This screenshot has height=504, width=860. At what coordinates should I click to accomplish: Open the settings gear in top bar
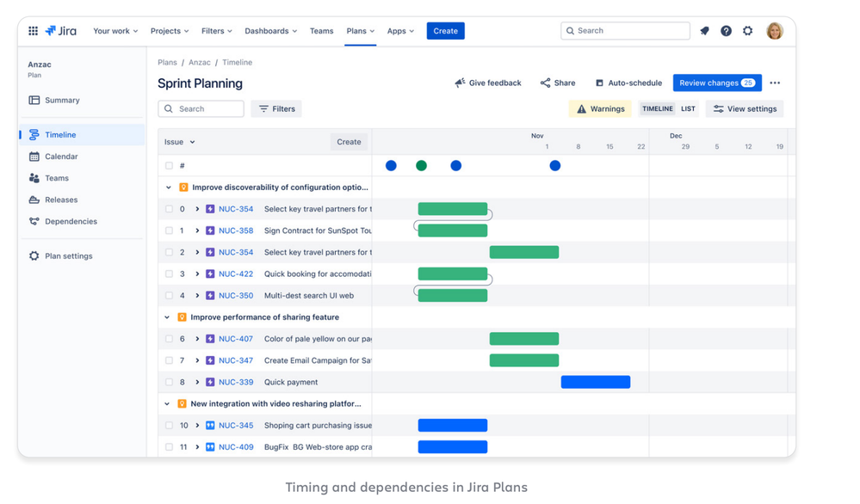point(747,31)
